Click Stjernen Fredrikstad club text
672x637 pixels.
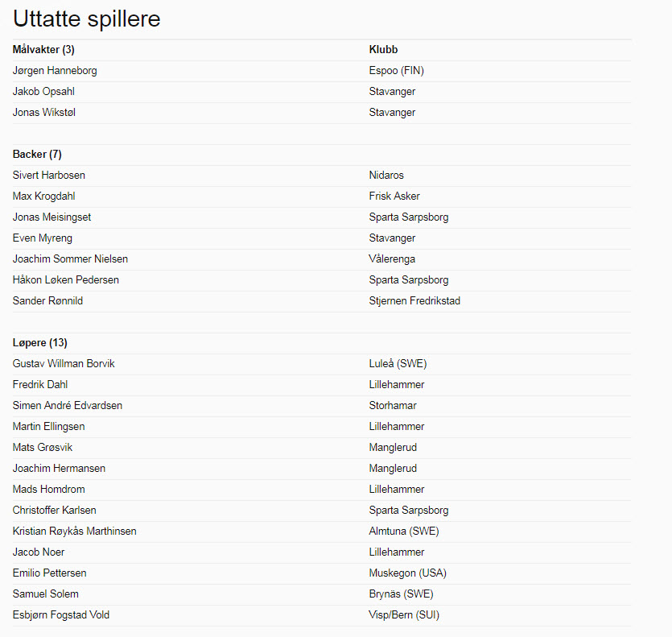(x=414, y=301)
